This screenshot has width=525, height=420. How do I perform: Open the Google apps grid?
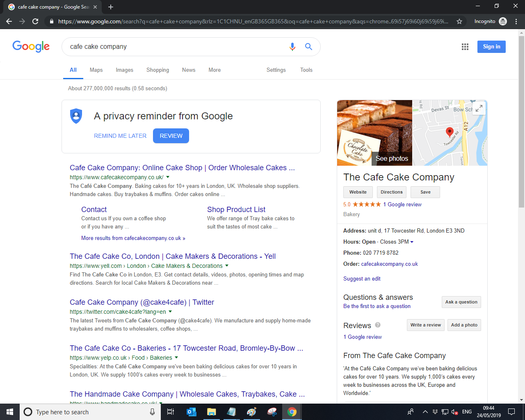465,47
